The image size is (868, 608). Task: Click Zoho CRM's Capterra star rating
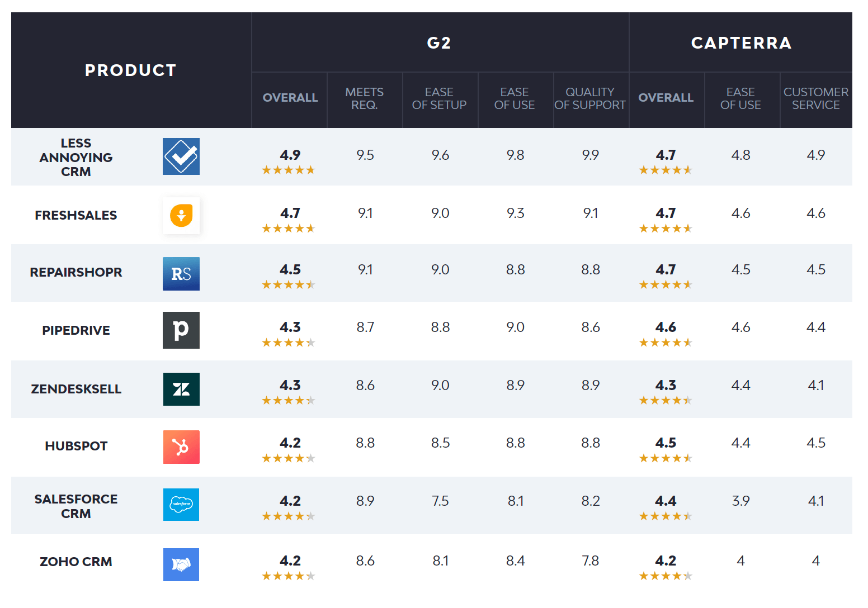click(x=666, y=576)
